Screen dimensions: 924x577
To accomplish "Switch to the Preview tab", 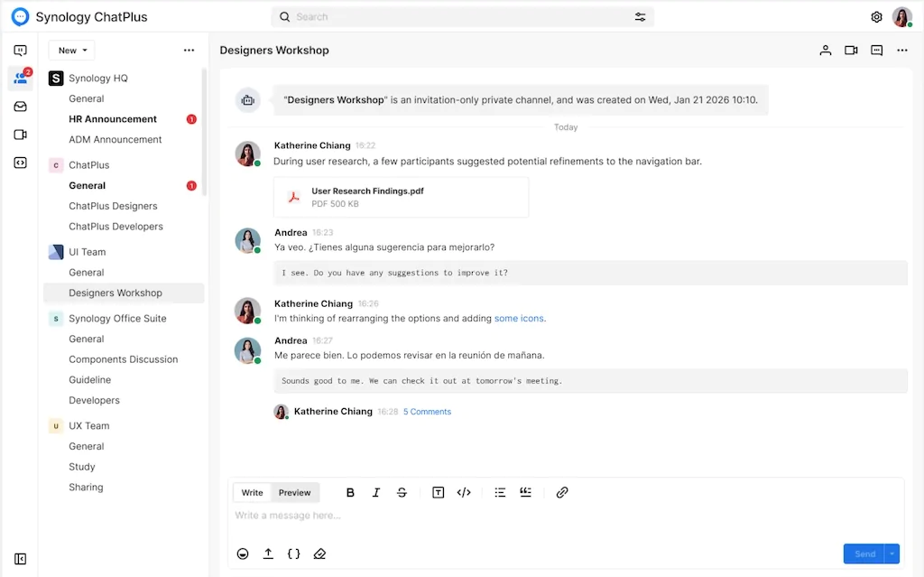I will (x=295, y=493).
